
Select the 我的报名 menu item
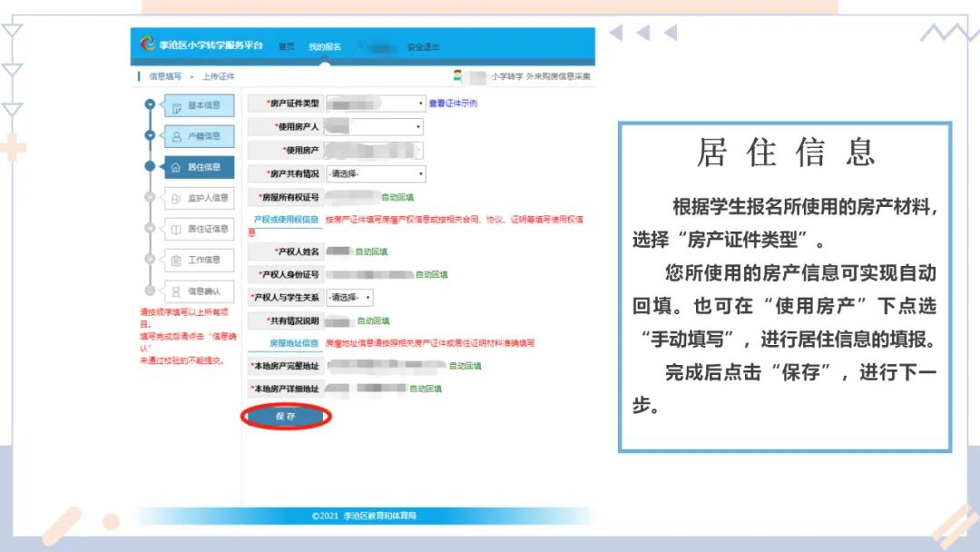(x=324, y=46)
